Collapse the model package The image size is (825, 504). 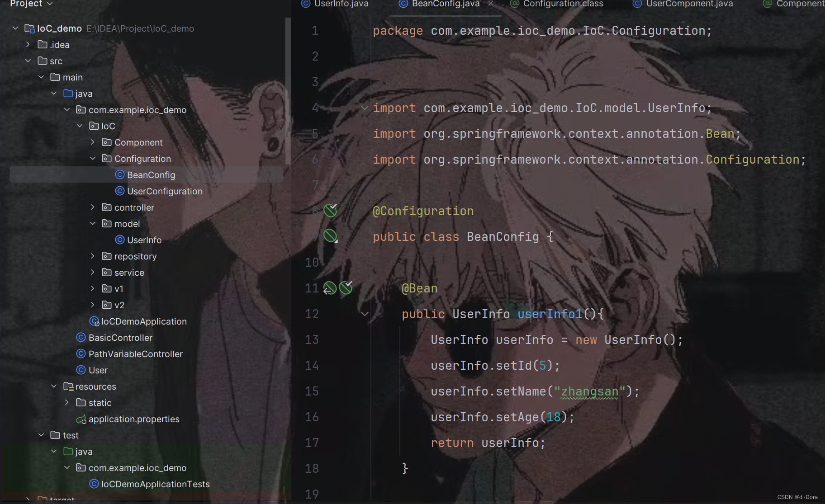[x=93, y=224]
